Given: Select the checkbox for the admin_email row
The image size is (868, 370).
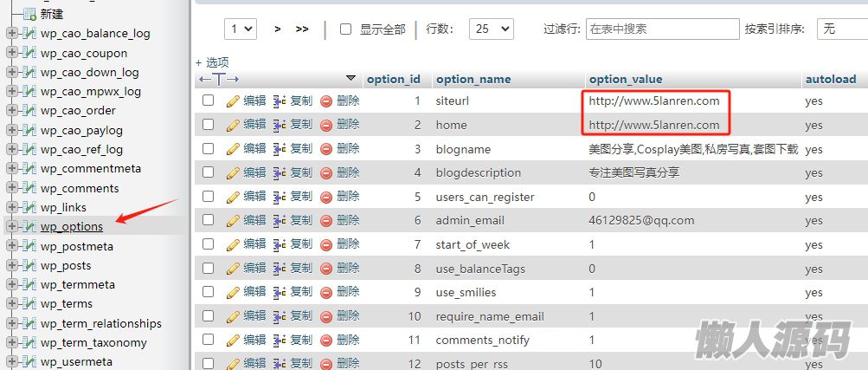Looking at the screenshot, I should click(x=209, y=220).
